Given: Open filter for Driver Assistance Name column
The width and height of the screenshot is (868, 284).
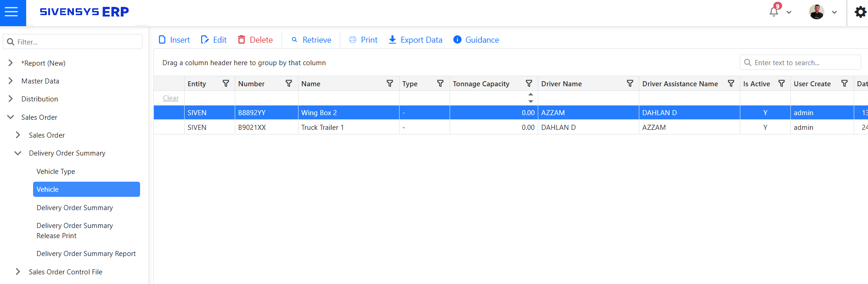Looking at the screenshot, I should pyautogui.click(x=731, y=84).
